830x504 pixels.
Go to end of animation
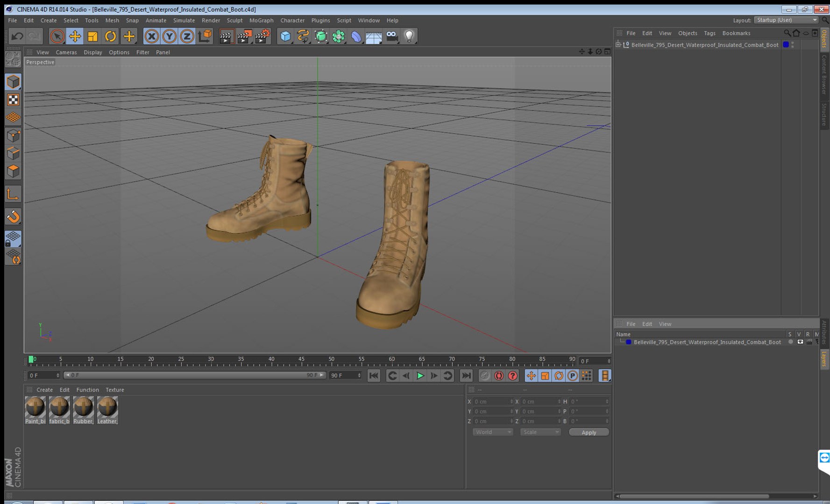[466, 376]
